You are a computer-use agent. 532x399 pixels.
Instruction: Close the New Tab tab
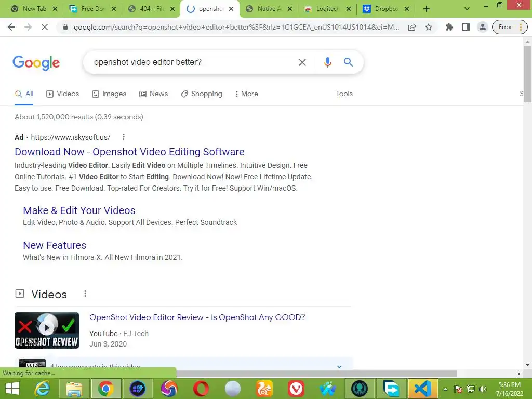pos(55,9)
